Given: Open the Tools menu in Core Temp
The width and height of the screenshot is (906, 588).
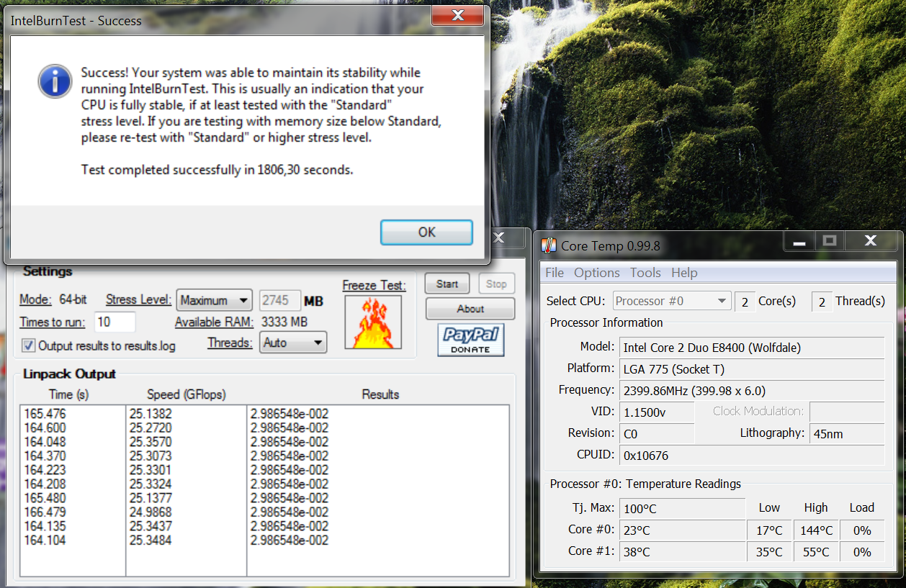Looking at the screenshot, I should (x=645, y=273).
